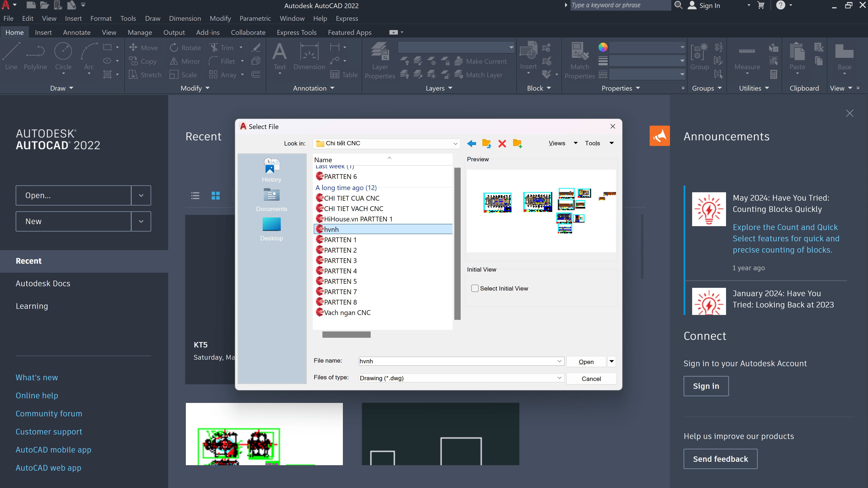Expand the dropdown arrow beside the New button

click(141, 221)
